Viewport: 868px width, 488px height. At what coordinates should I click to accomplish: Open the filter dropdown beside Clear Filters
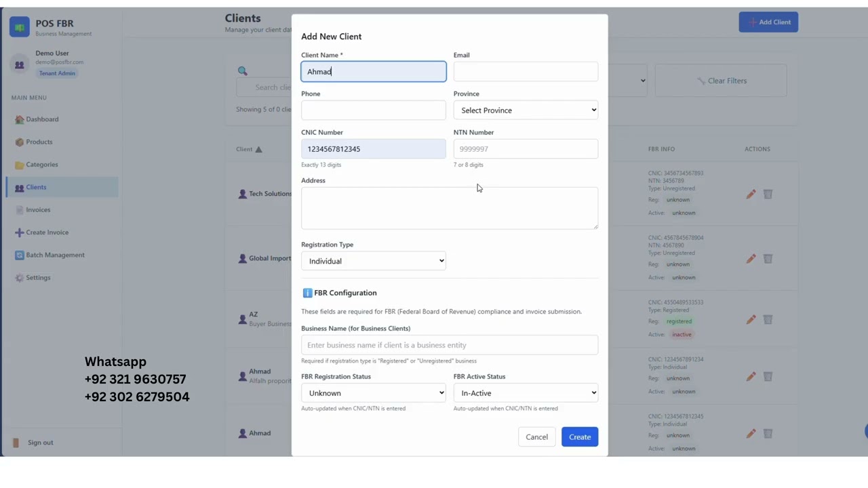coord(627,81)
